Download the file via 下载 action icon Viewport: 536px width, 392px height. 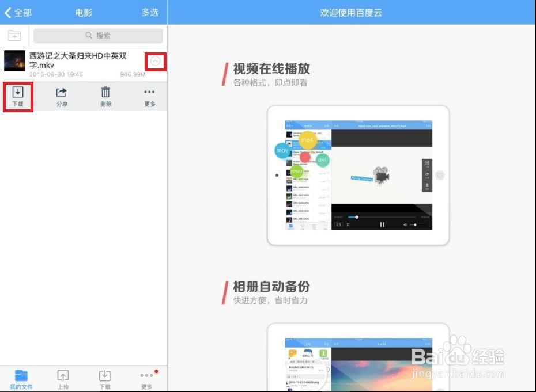coord(18,97)
